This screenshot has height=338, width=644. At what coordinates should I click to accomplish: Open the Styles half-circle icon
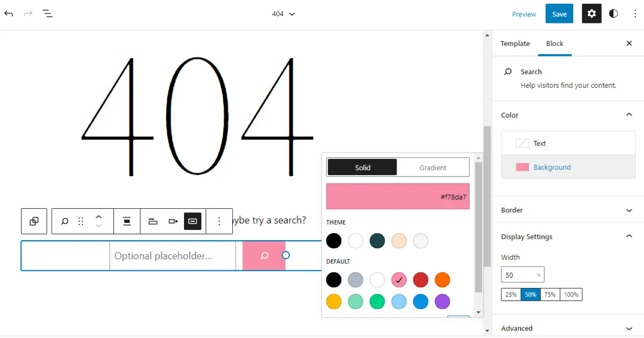[613, 14]
